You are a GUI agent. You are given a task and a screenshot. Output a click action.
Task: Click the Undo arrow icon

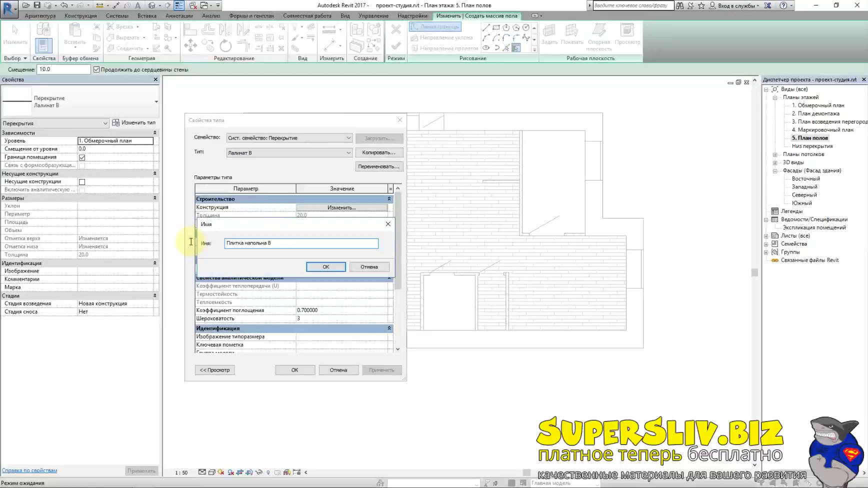pyautogui.click(x=64, y=5)
